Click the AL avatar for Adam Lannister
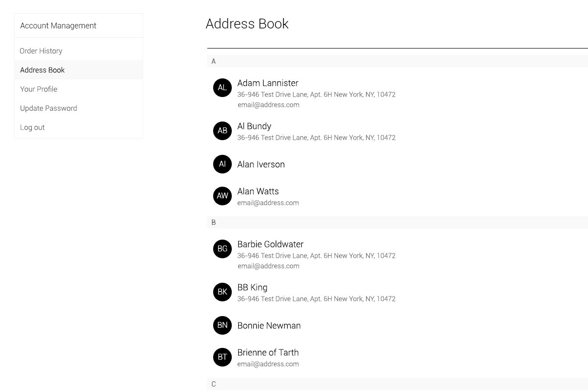The width and height of the screenshot is (588, 392). 222,88
